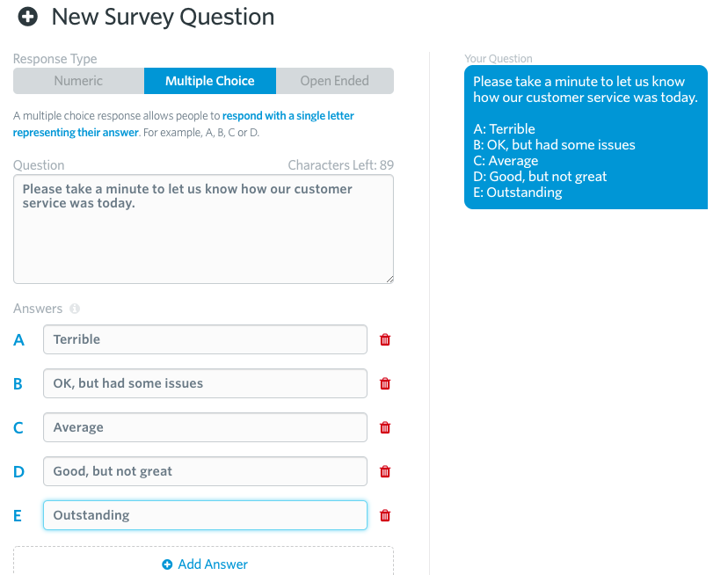This screenshot has width=728, height=575.
Task: Click the plus icon beside New Survey Question
Action: tap(28, 17)
